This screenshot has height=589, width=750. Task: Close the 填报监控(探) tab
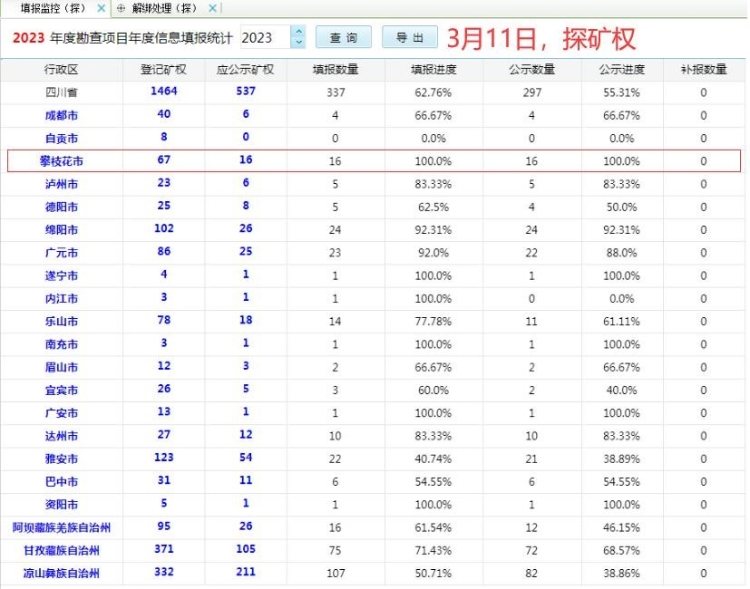pos(101,7)
